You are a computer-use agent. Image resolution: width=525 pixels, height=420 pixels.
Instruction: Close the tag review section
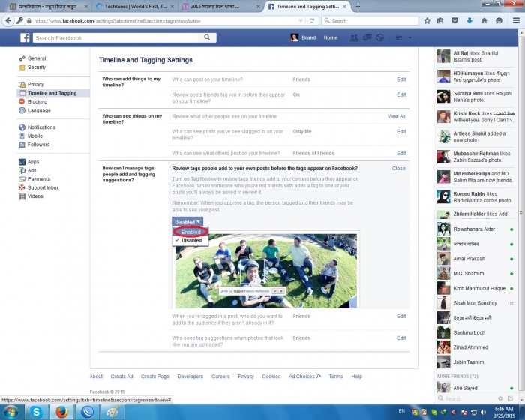[398, 169]
